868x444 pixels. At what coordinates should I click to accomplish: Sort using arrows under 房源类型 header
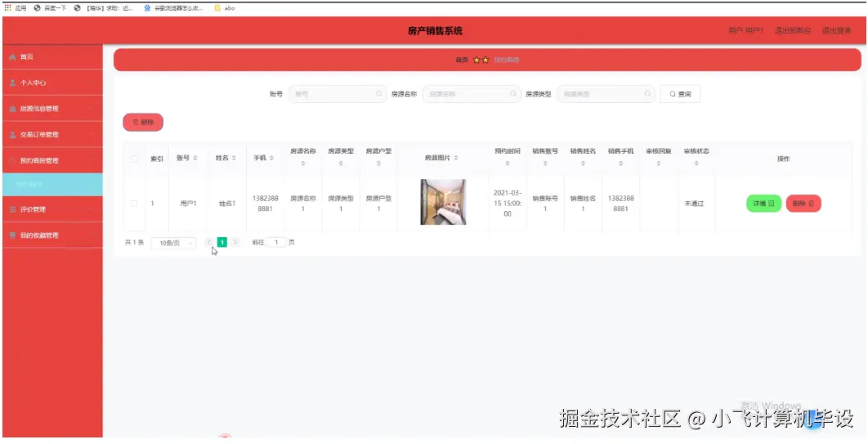pos(341,164)
